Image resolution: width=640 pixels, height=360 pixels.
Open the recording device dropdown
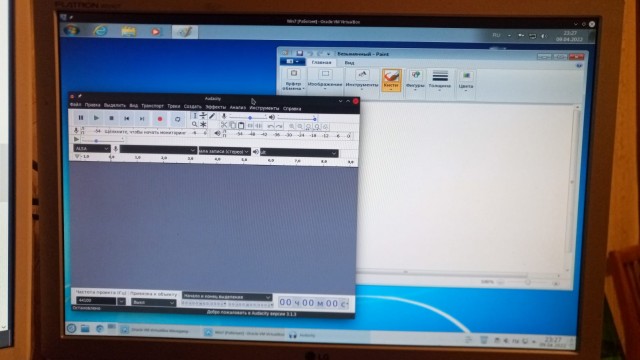(x=158, y=150)
